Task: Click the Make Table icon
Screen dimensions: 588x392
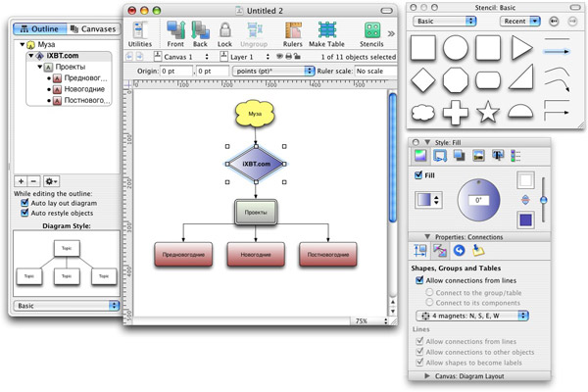Action: pos(327,30)
